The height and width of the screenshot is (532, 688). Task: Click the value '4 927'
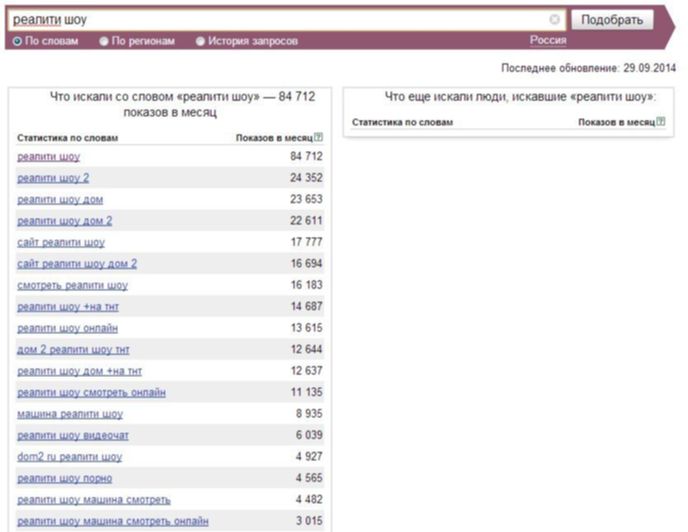pos(309,457)
